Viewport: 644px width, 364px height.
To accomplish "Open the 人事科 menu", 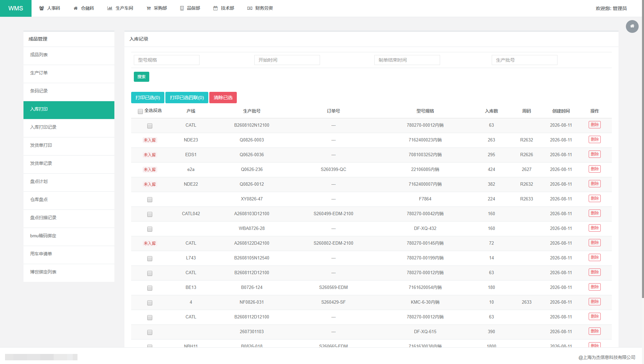I will coord(50,8).
